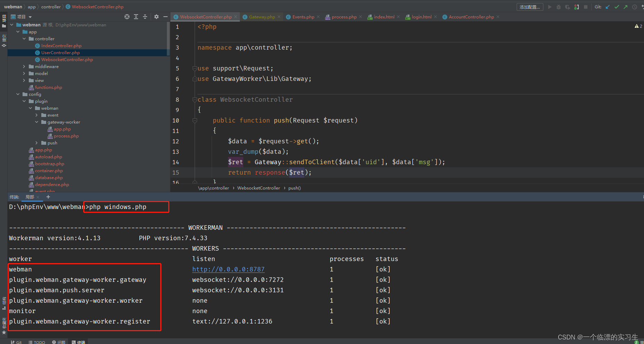Open the http://0.0.0.0:8787 link
This screenshot has width=644, height=344.
[228, 269]
